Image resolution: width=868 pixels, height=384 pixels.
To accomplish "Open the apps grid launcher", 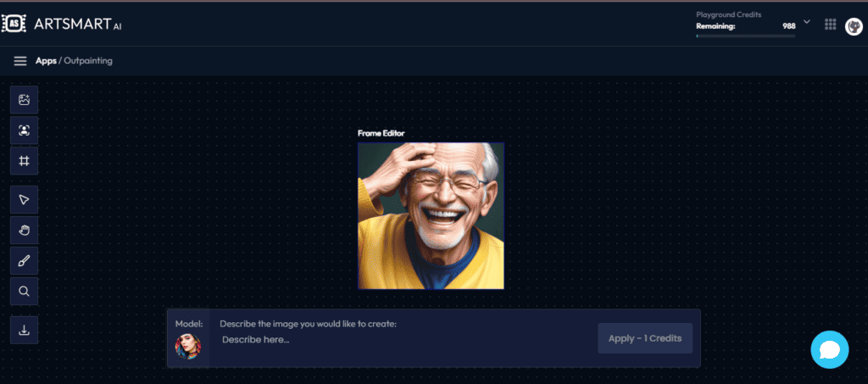I will [830, 25].
